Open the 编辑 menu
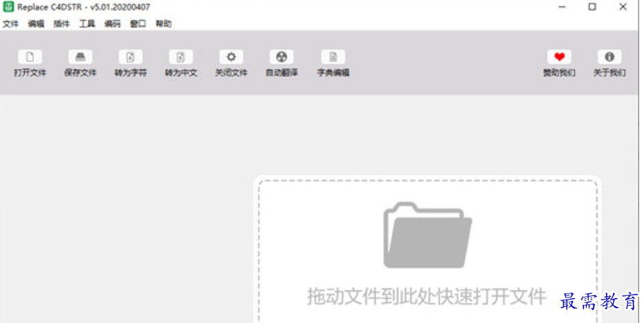Screen dimensions: 644x323 (36, 23)
